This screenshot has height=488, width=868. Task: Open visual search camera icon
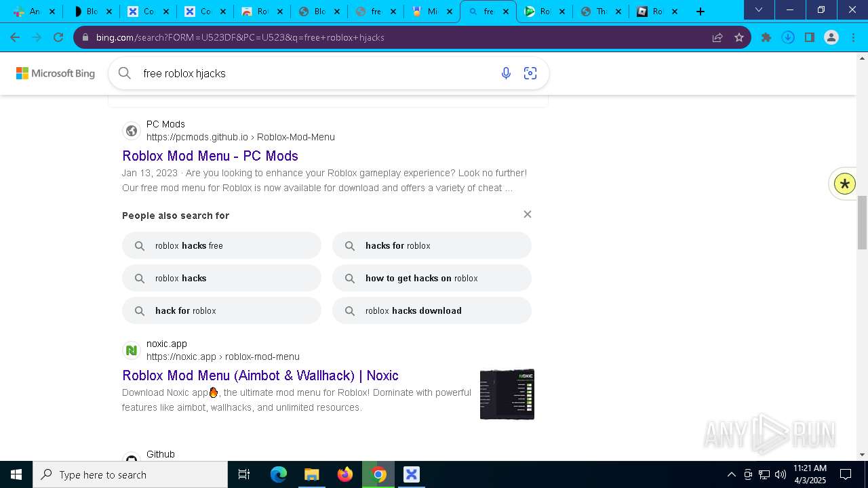(x=530, y=73)
